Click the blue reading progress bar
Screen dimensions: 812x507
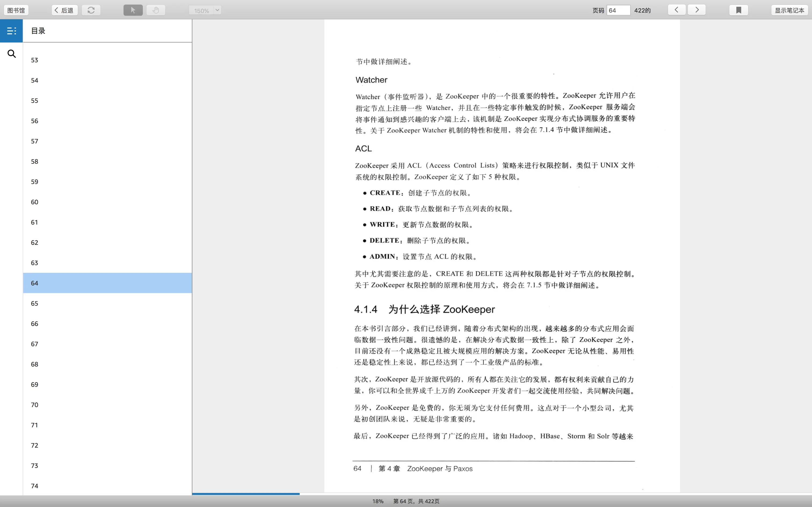tap(246, 494)
